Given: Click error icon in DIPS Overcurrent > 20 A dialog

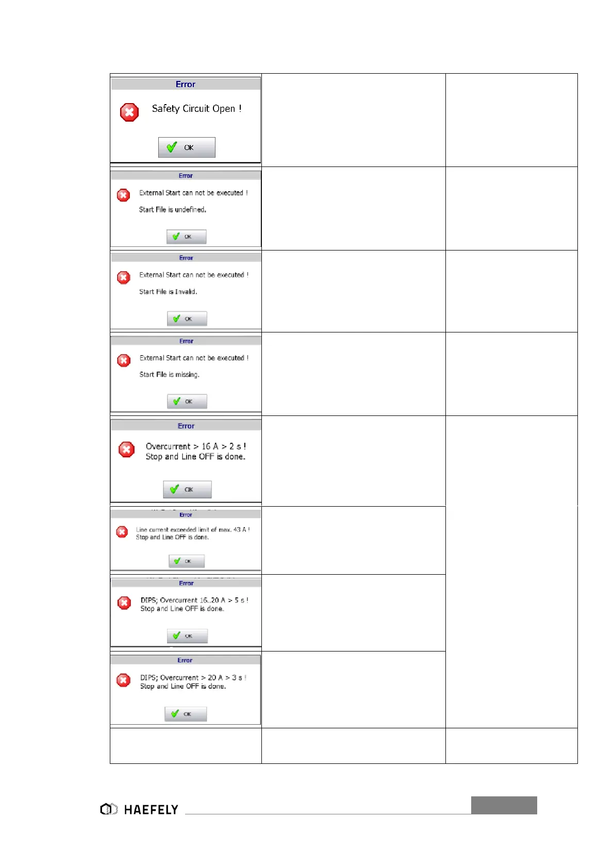Looking at the screenshot, I should point(124,680).
